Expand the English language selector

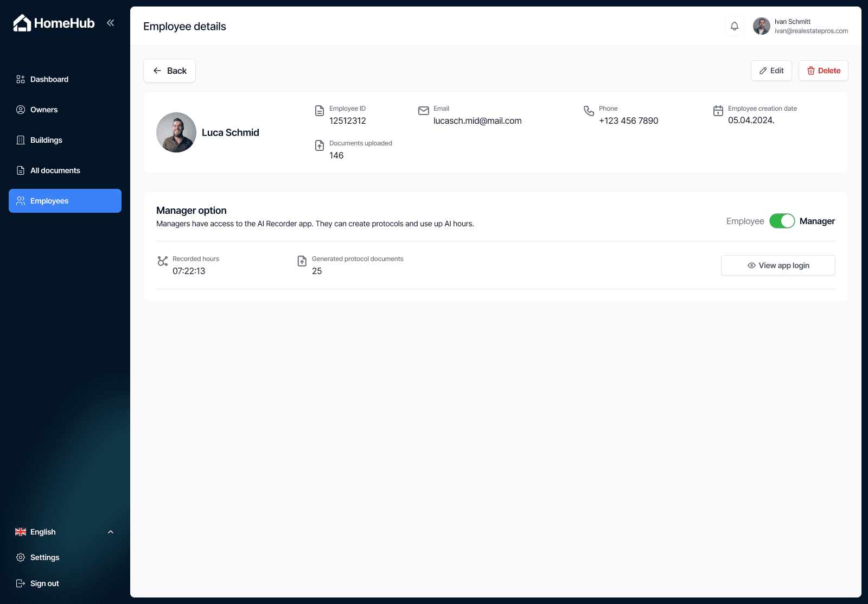point(65,532)
